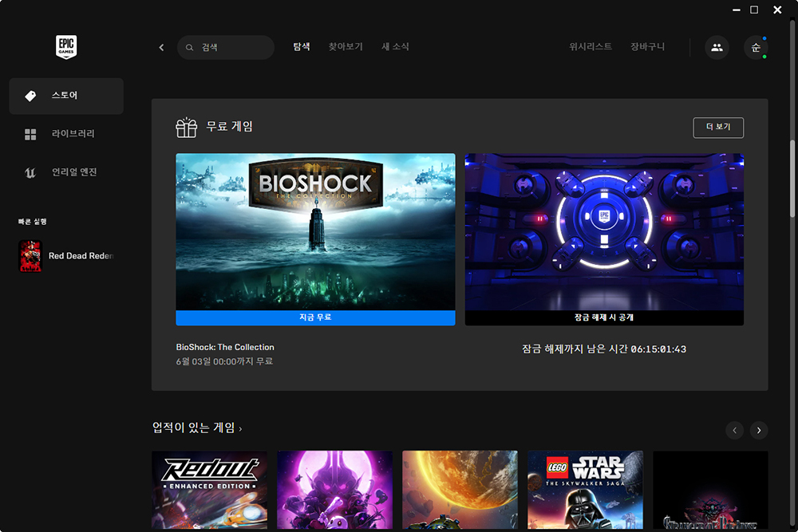798x532 pixels.
Task: Maximize the Epic Games Launcher window
Action: click(754, 10)
